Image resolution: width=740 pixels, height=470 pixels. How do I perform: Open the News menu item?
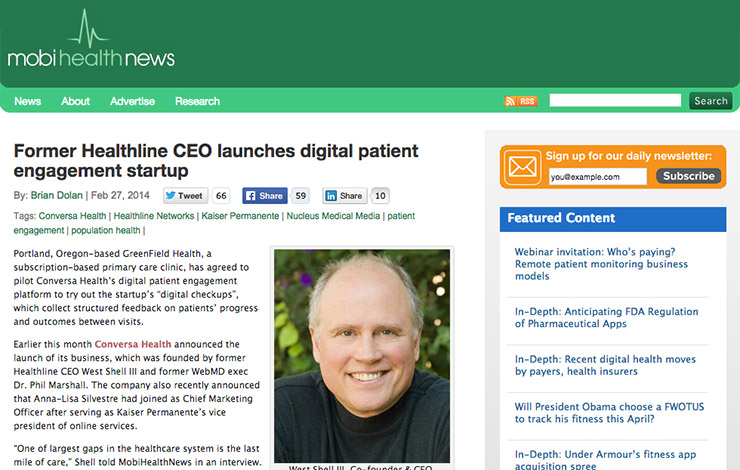click(x=27, y=101)
